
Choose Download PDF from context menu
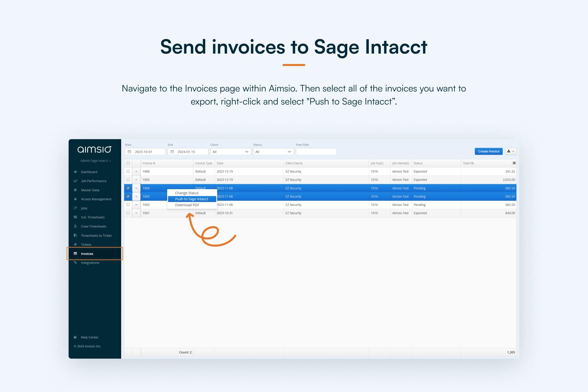(187, 205)
